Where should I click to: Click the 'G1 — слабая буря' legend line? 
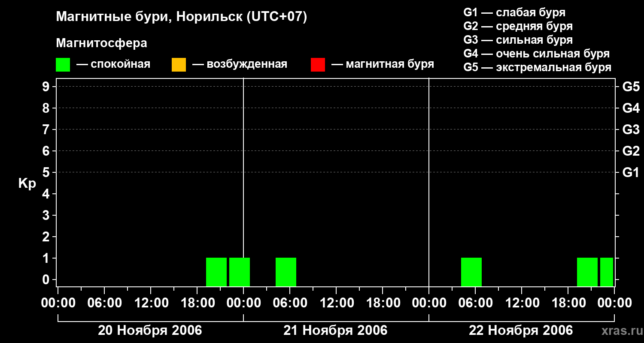point(514,12)
